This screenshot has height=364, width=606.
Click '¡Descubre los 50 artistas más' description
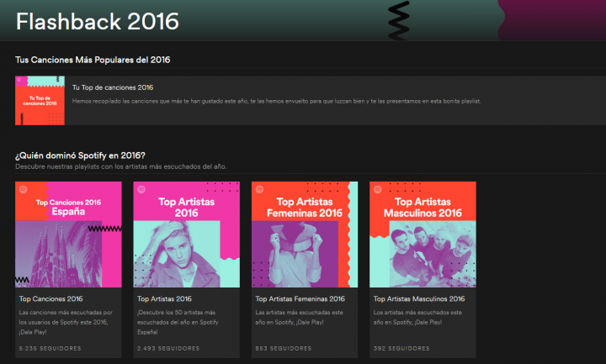click(178, 322)
